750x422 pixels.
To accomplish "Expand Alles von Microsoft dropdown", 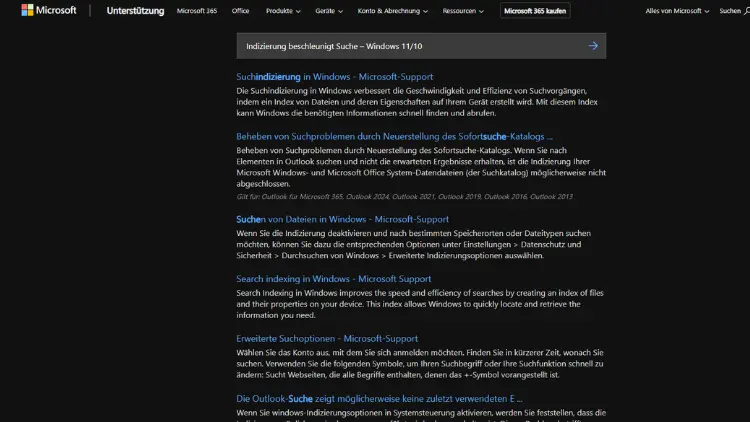I will click(677, 11).
